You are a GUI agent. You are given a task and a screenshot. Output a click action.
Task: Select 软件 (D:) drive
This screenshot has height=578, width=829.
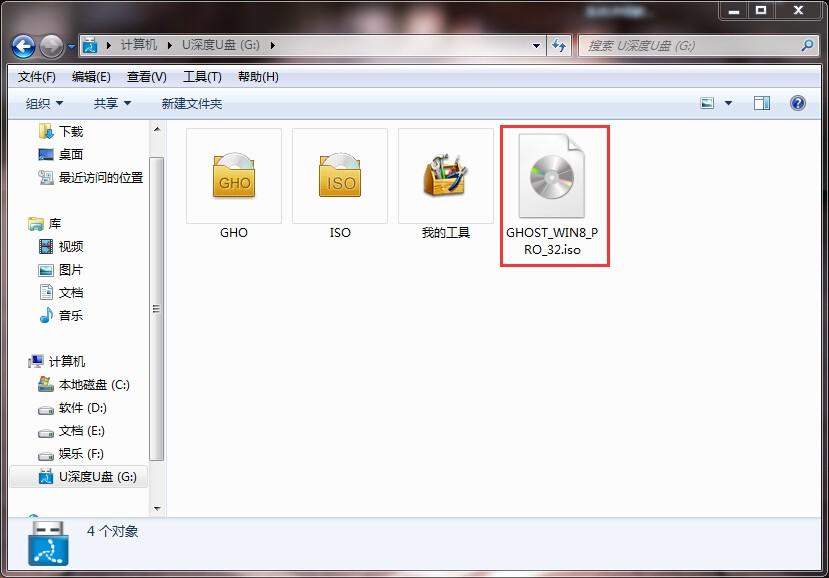click(72, 408)
